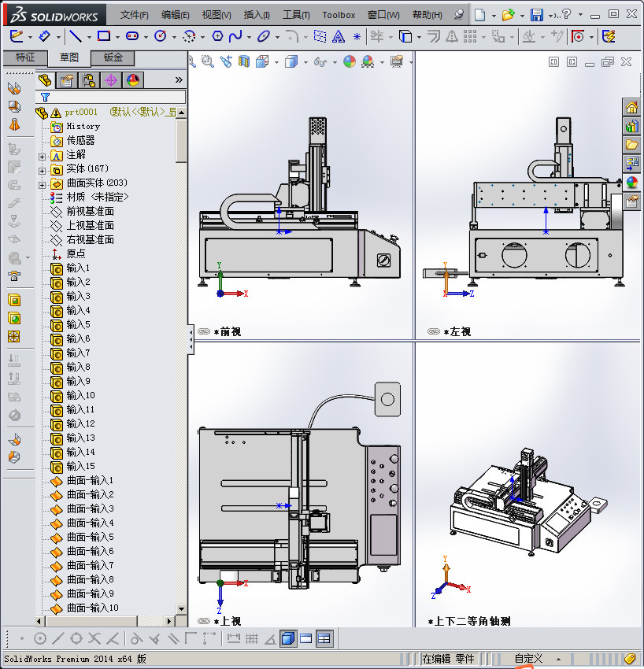Switch to the 草图 tab
Image resolution: width=644 pixels, height=669 pixels.
click(68, 57)
